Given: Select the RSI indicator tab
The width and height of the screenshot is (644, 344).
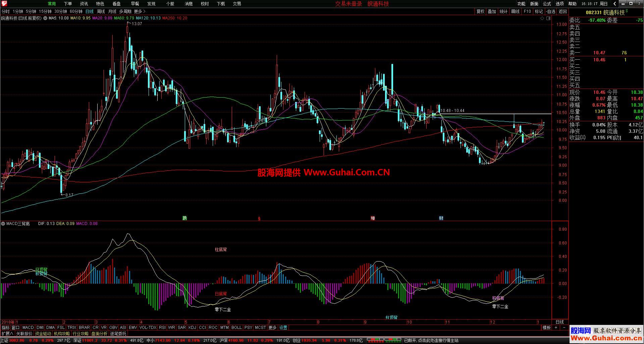Looking at the screenshot, I should (162, 328).
